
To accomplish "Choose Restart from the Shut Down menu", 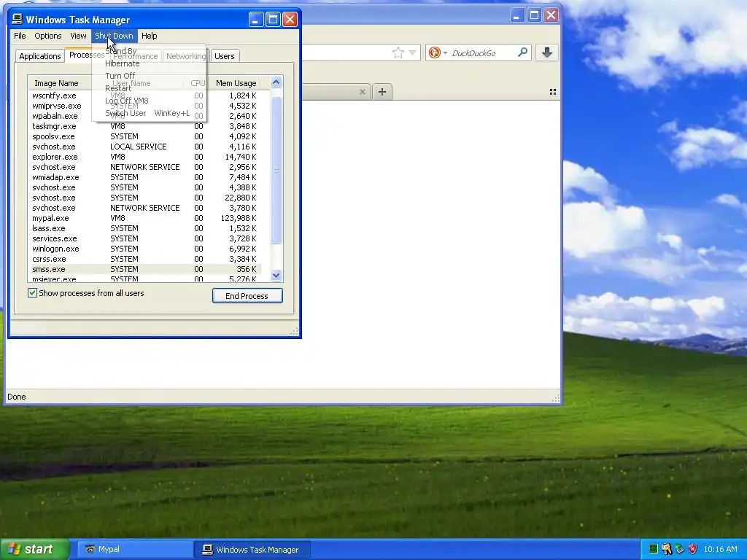I will point(149,88).
